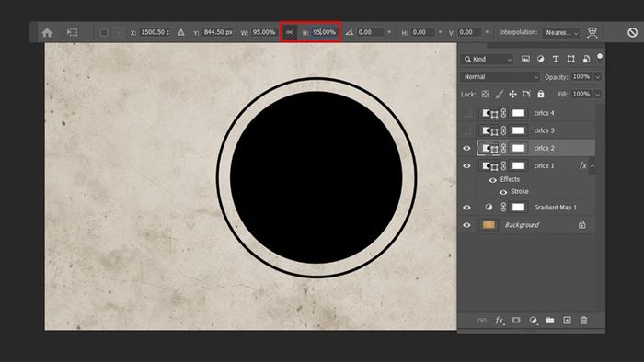Click the Fill 100% value field
Image resolution: width=644 pixels, height=362 pixels.
[x=581, y=94]
